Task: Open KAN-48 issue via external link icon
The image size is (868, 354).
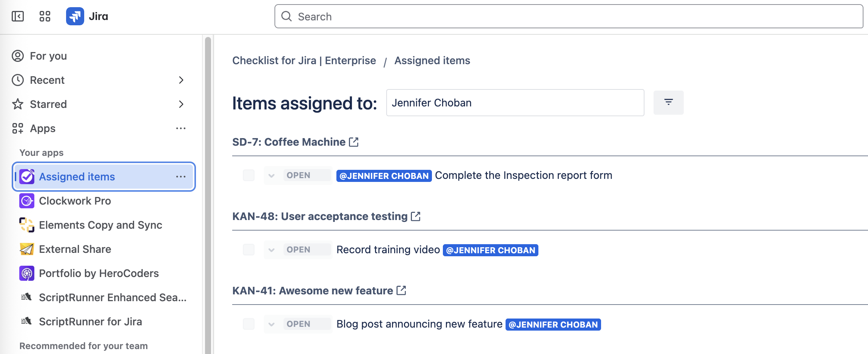Action: (x=416, y=216)
